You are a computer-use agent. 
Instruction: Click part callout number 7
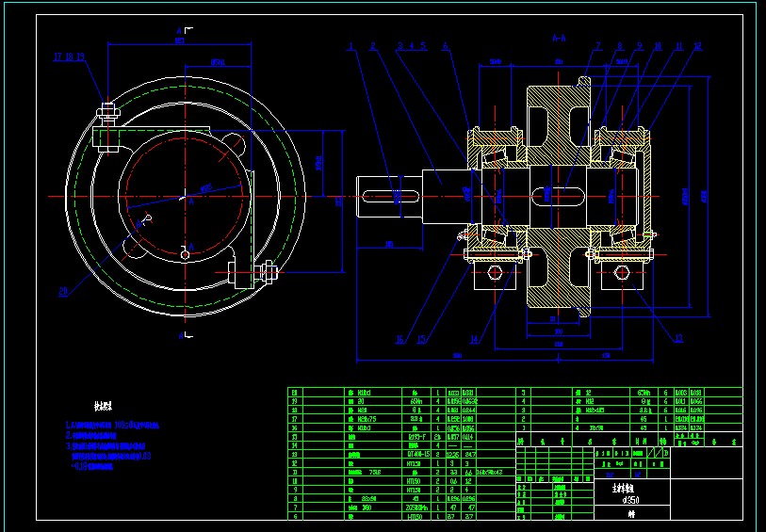click(597, 45)
